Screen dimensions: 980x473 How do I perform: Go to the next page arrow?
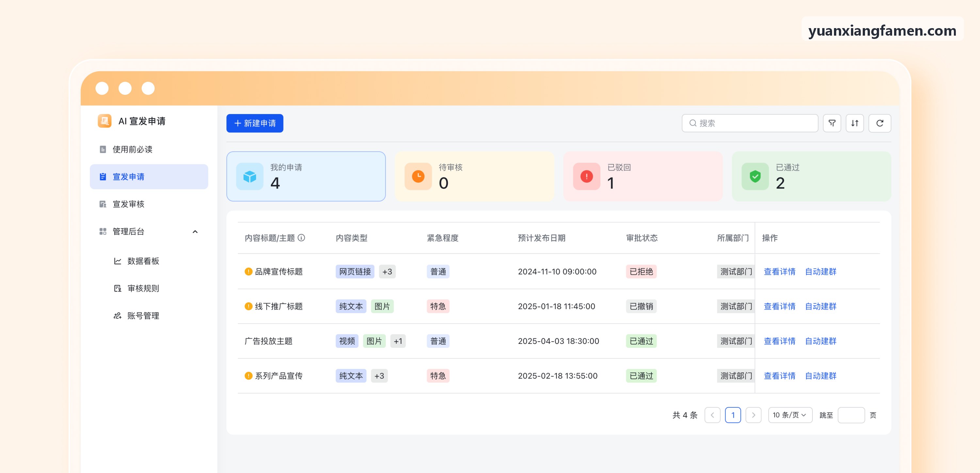pyautogui.click(x=753, y=415)
